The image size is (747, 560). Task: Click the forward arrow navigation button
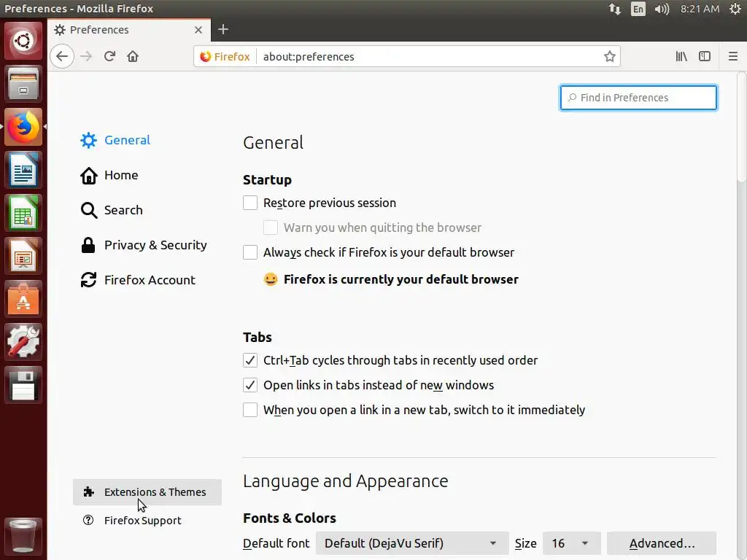click(x=86, y=56)
